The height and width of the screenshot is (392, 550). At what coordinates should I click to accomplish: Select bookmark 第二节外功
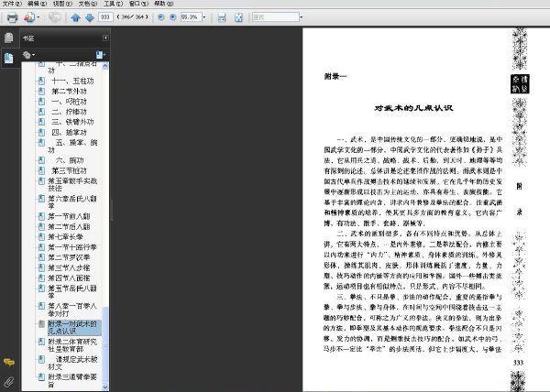click(x=69, y=92)
